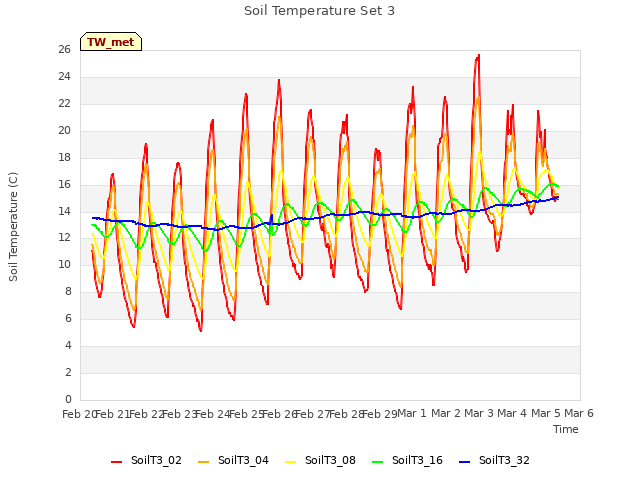The width and height of the screenshot is (640, 480).
Task: Click the highest red peak on Mar 3
Action: (x=478, y=56)
